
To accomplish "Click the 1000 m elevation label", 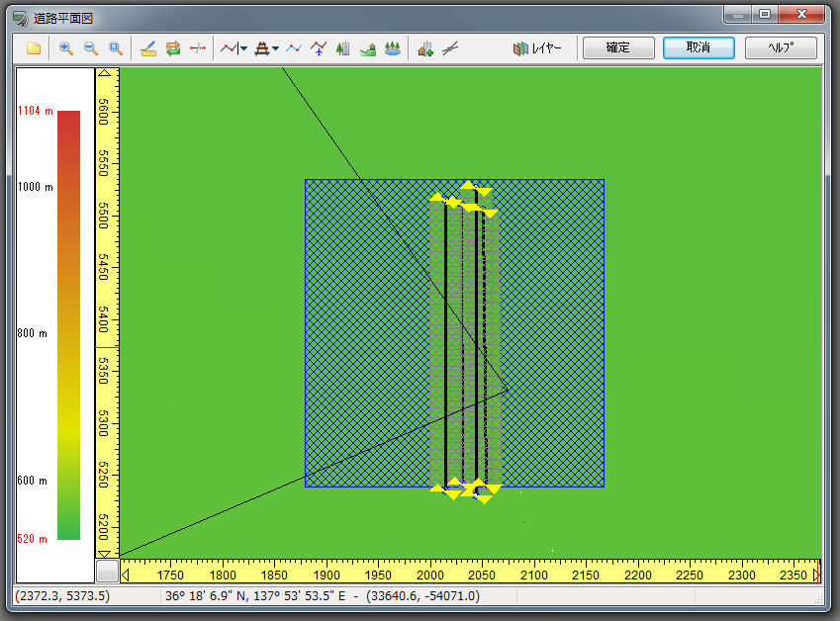I will pyautogui.click(x=36, y=187).
